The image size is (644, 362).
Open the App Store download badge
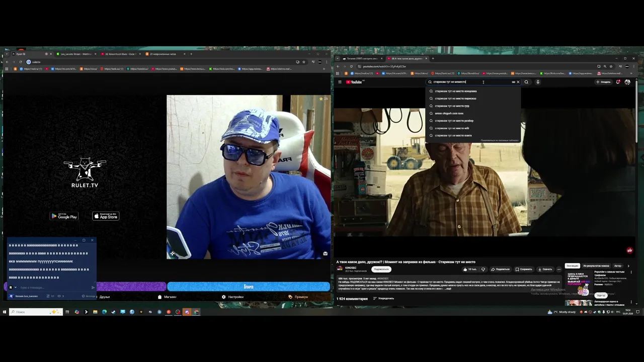[x=106, y=216]
